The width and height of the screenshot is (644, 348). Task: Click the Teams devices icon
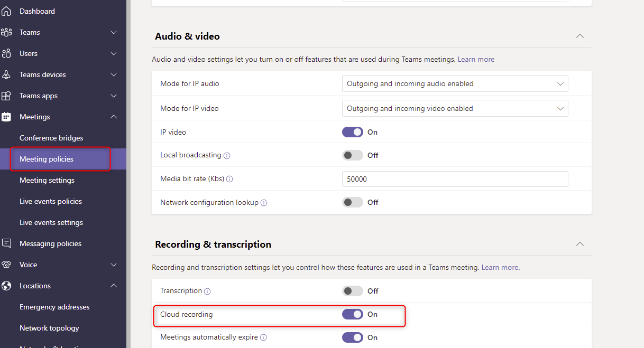coord(7,74)
